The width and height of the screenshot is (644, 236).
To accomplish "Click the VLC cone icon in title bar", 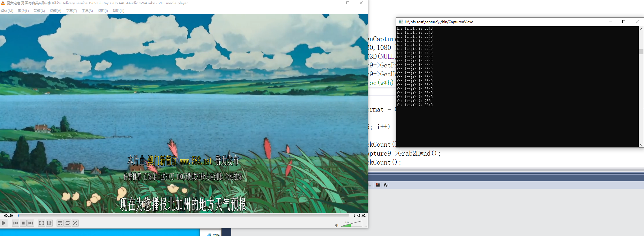I will (3, 3).
